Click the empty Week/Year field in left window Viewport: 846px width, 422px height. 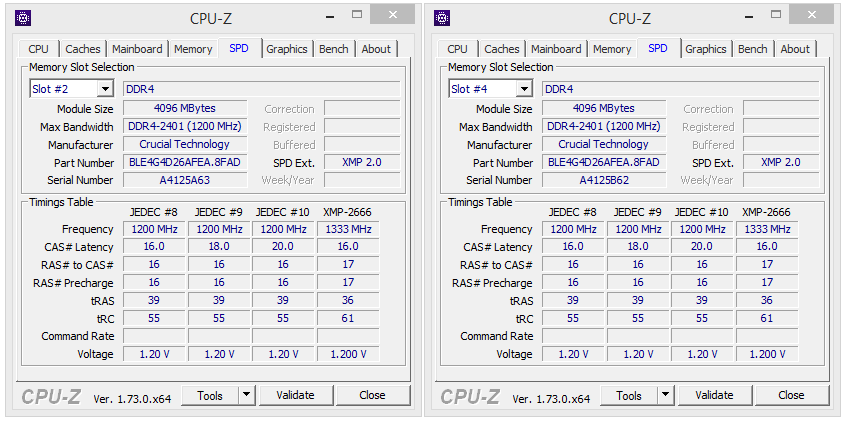(362, 180)
